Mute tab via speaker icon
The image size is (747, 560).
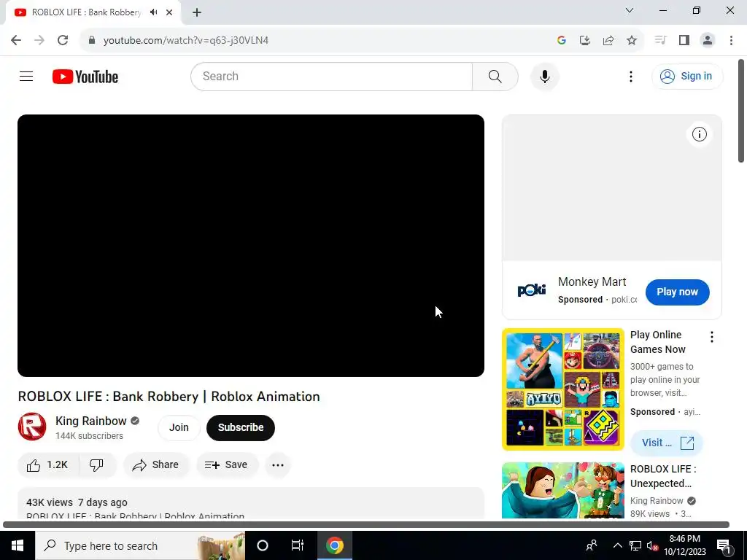[153, 12]
